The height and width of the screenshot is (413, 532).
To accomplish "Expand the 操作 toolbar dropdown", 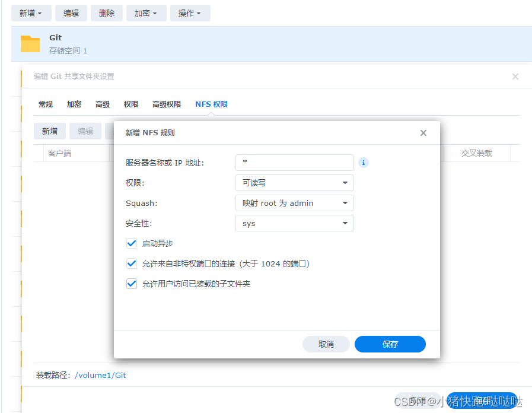I will click(x=190, y=12).
